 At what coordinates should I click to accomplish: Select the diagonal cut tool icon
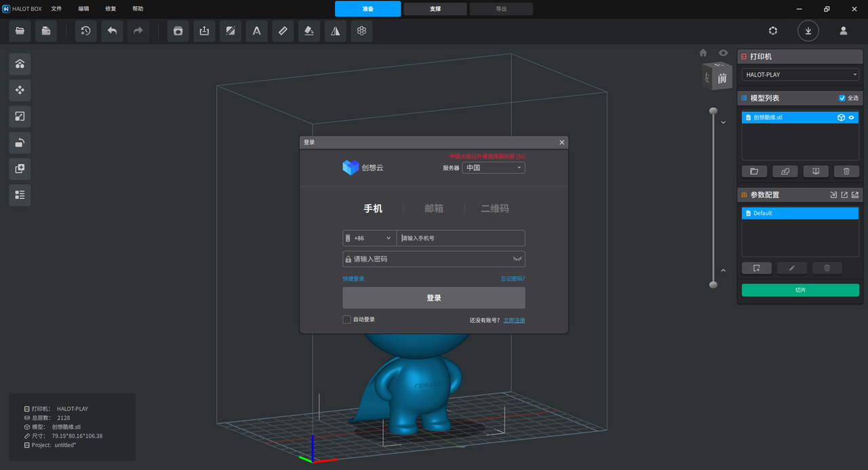[231, 31]
